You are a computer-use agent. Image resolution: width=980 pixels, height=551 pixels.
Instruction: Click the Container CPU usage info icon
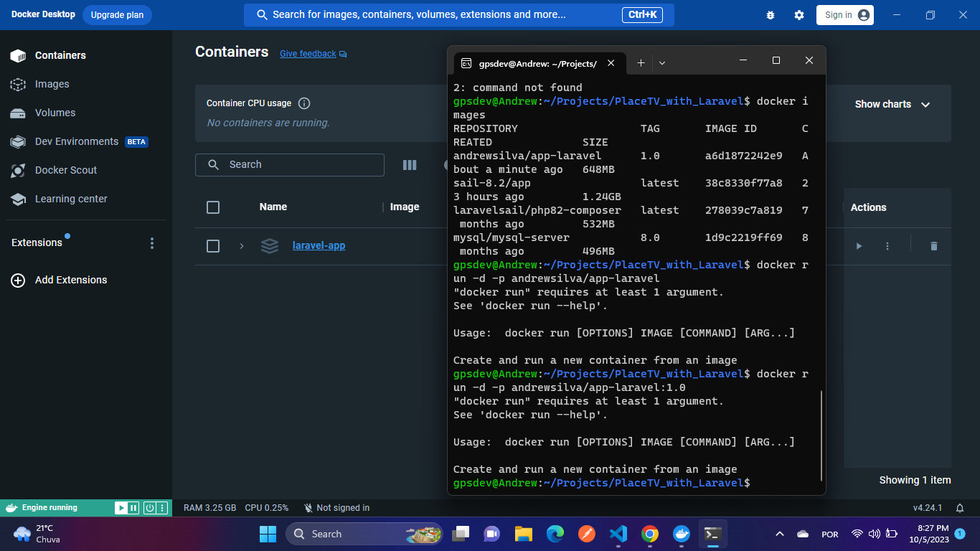[x=304, y=103]
